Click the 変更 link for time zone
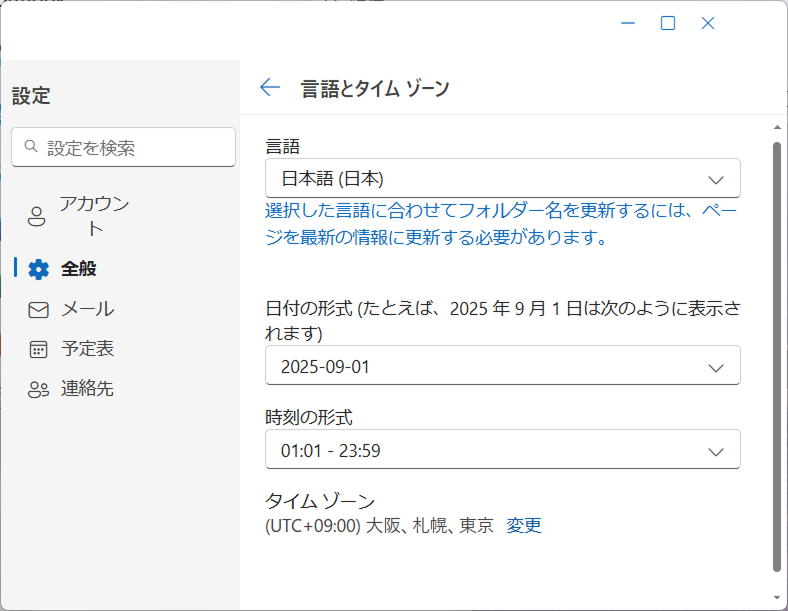This screenshot has width=788, height=611. (524, 526)
